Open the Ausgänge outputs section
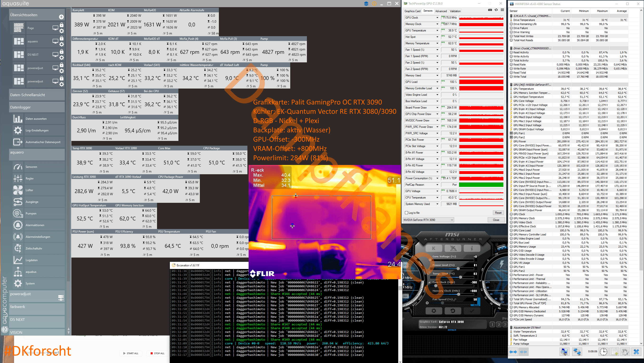 (x=38, y=202)
